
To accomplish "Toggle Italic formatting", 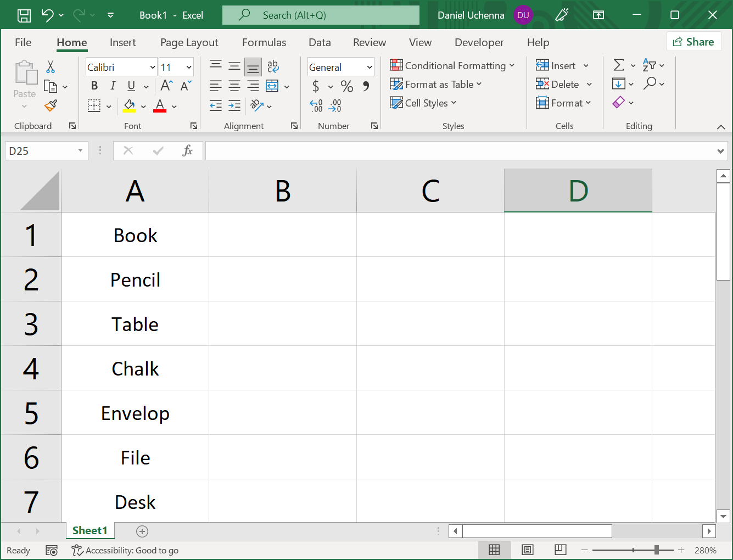I will (x=113, y=86).
